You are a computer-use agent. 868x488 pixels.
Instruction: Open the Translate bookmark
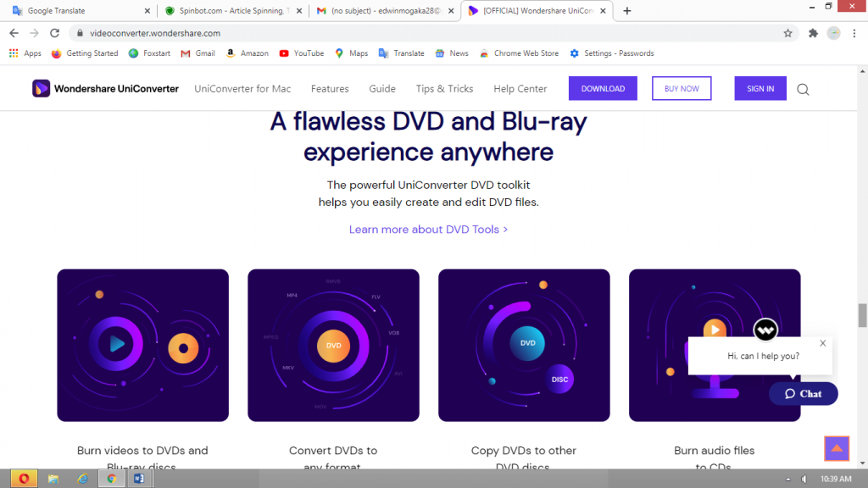point(401,53)
